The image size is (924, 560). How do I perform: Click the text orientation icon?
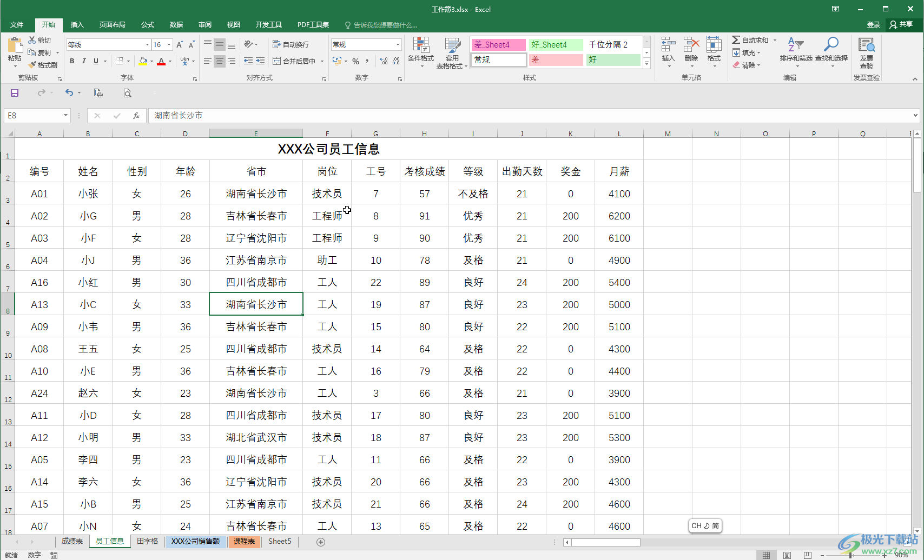coord(248,44)
